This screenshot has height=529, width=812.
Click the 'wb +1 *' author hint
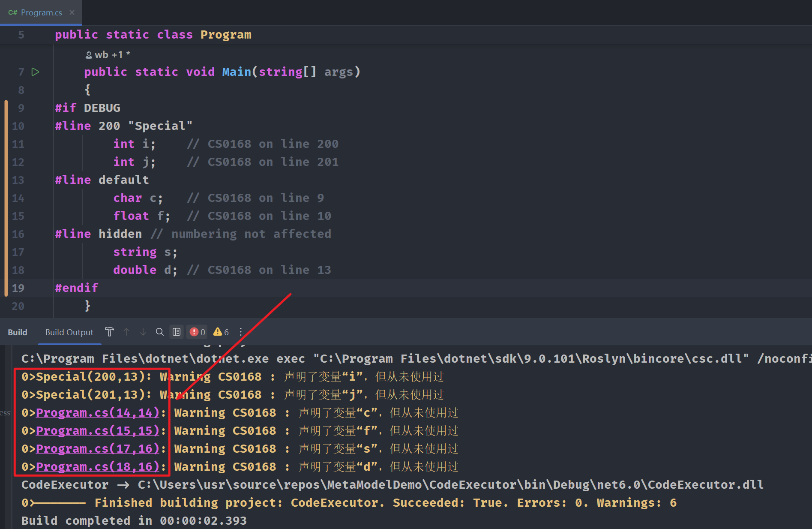click(108, 55)
